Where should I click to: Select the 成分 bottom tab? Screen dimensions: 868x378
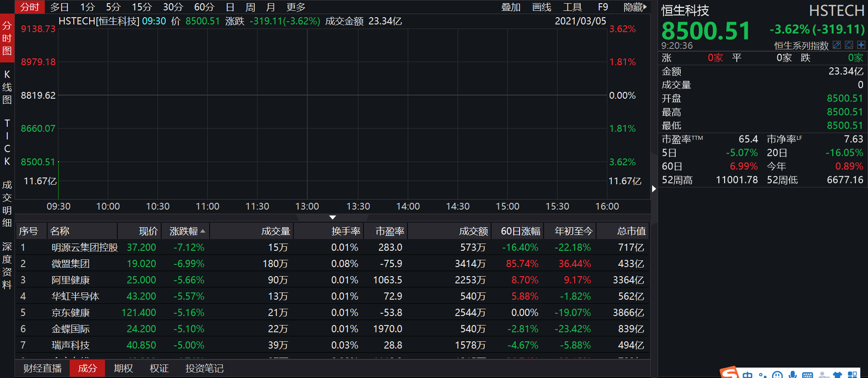(87, 368)
